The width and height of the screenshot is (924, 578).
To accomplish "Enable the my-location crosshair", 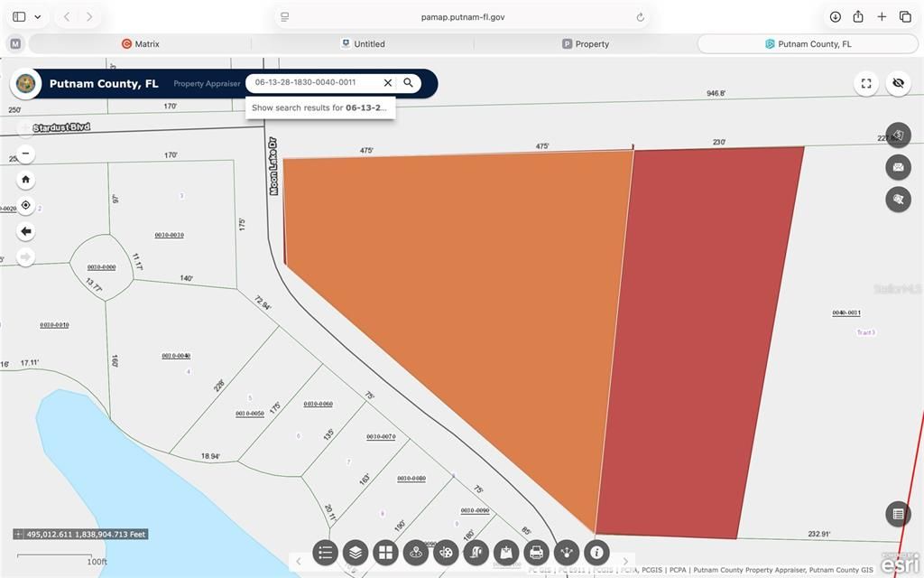I will [x=25, y=206].
